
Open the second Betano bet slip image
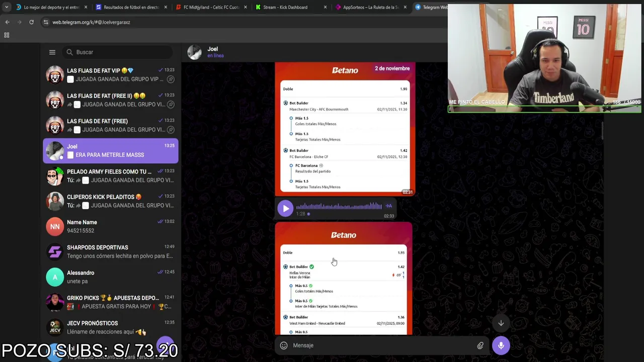pyautogui.click(x=344, y=279)
